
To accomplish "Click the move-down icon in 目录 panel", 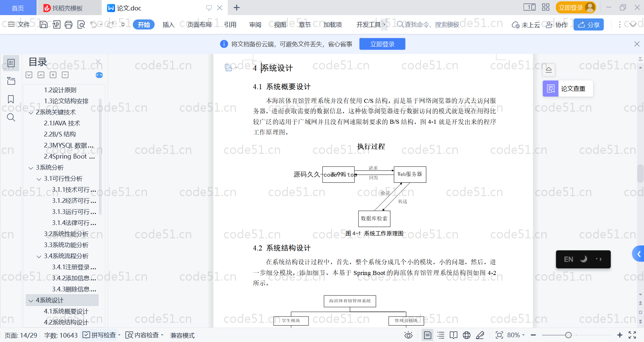I will pos(29,75).
